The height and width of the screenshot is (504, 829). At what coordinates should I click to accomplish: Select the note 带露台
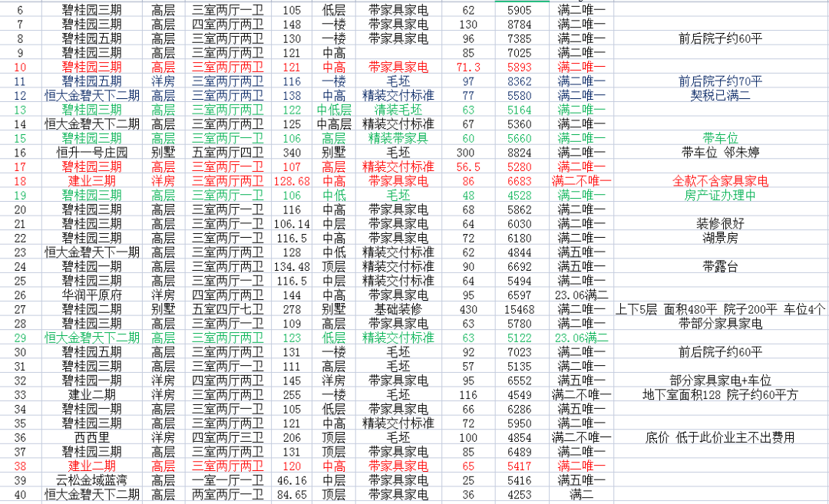click(x=721, y=267)
